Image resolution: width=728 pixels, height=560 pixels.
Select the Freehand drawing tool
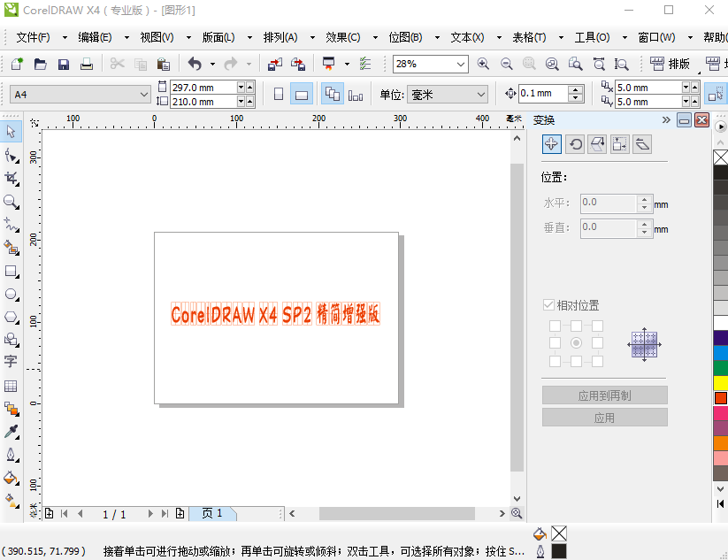pos(11,225)
